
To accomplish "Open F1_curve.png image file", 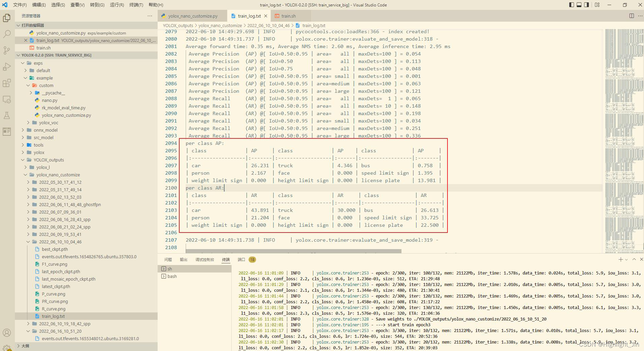I will (x=54, y=264).
